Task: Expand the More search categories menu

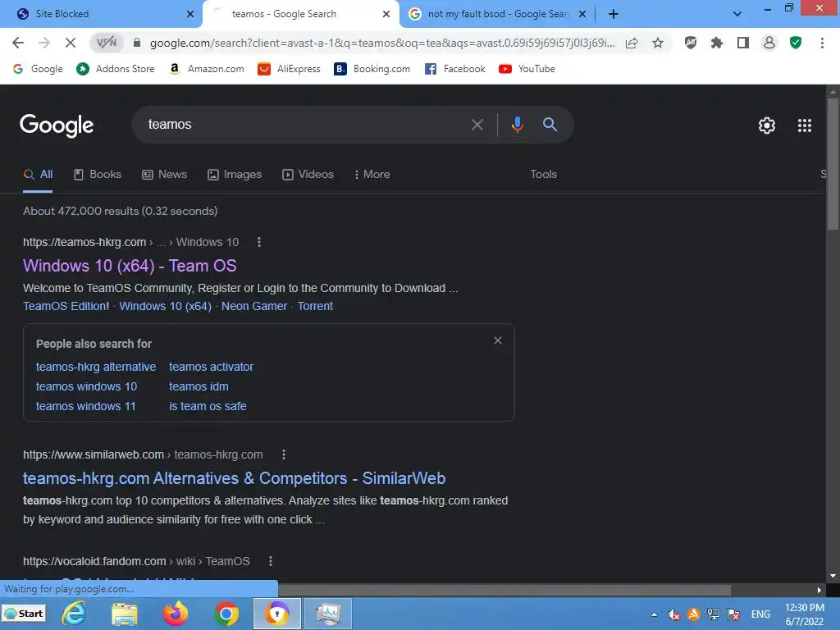Action: (372, 175)
